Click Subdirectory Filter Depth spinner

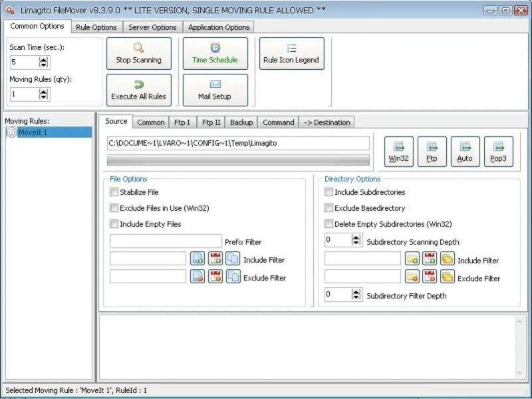coord(356,294)
